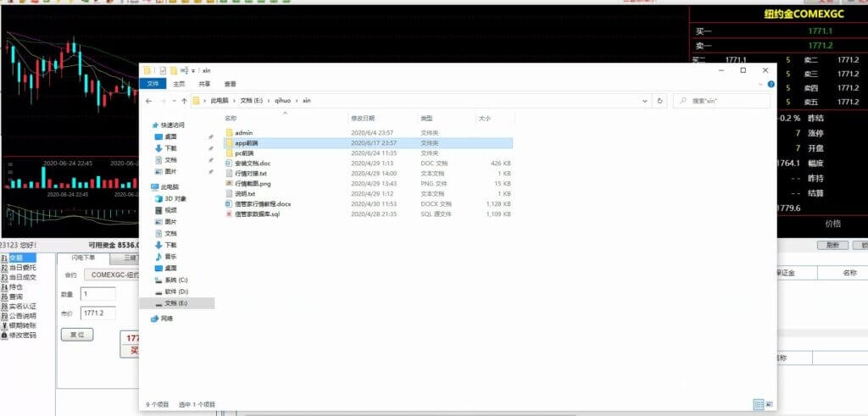868x416 pixels.
Task: Refresh the folder using address bar icon
Action: pos(660,101)
